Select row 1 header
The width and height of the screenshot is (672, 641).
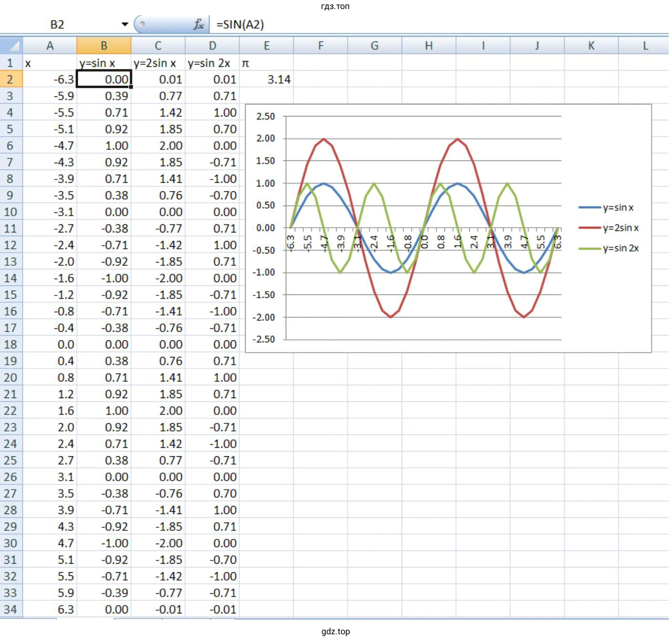[11, 63]
